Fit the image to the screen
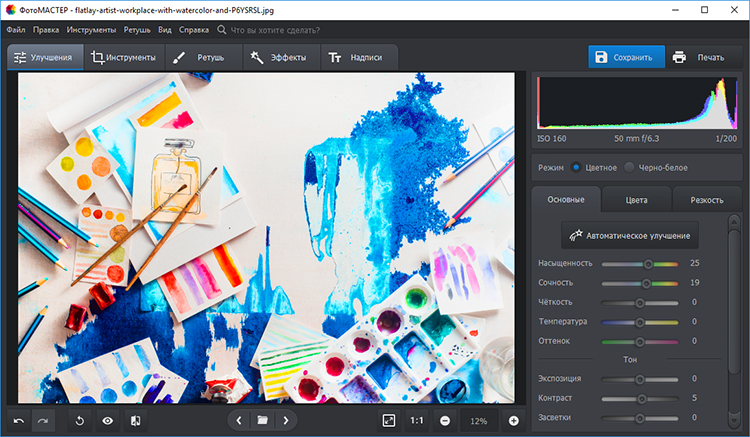750x437 pixels. (389, 421)
